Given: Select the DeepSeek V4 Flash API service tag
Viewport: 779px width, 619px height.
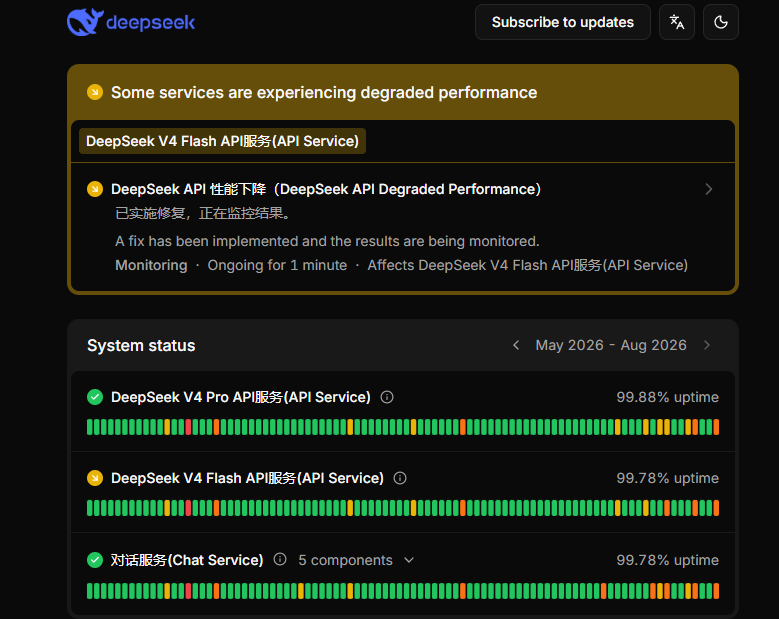Looking at the screenshot, I should 222,141.
